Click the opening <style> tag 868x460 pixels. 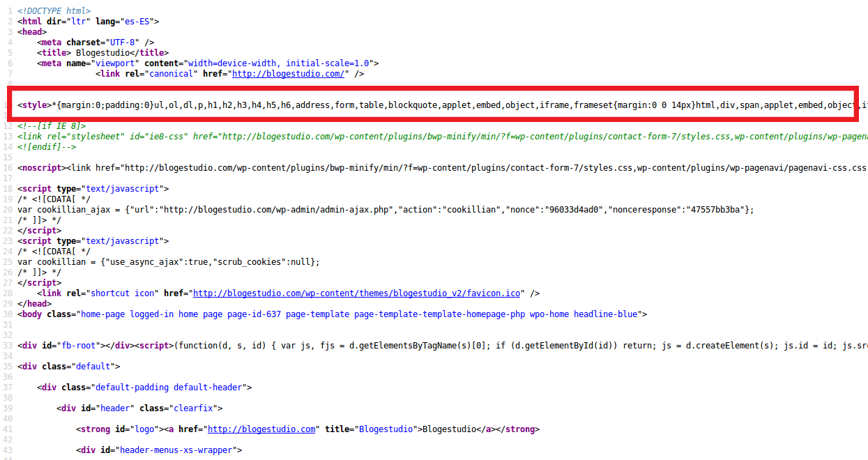[x=35, y=105]
